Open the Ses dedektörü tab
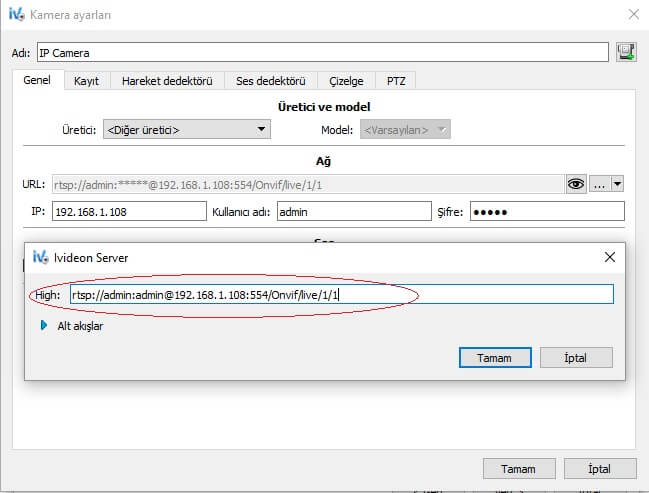The image size is (649, 493). point(271,81)
